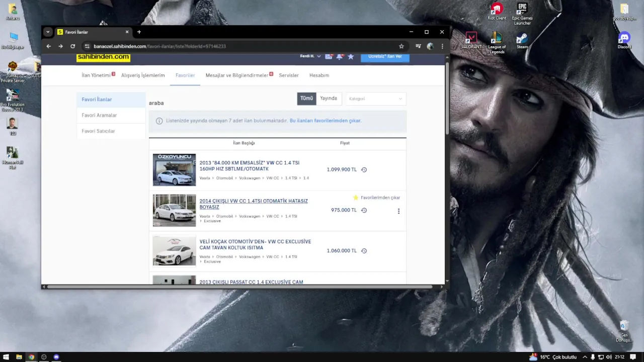Open Bu Bilgisayar desktop icon
This screenshot has height=362, width=644.
pos(13,41)
